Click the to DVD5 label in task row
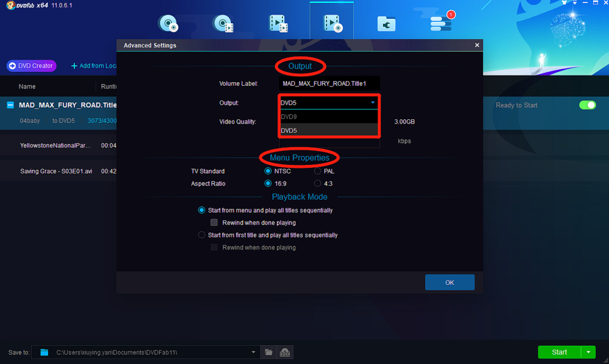Screen dimensions: 609x364 coord(63,121)
